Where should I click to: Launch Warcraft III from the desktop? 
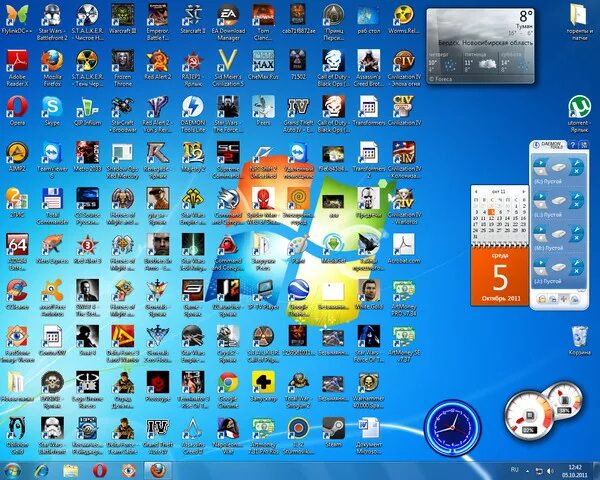(x=122, y=20)
